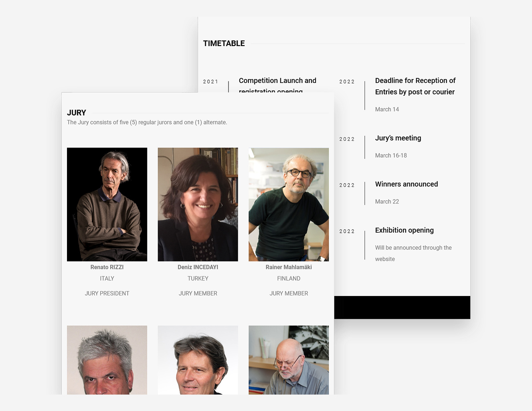Image resolution: width=532 pixels, height=411 pixels.
Task: Click the TIMETABLE section heading
Action: click(224, 44)
